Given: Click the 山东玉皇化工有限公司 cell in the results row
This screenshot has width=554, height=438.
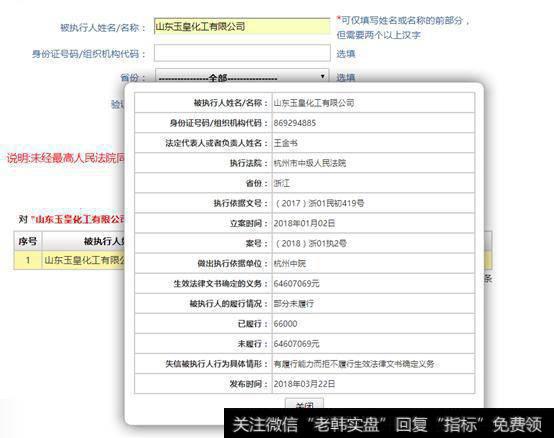Looking at the screenshot, I should pyautogui.click(x=84, y=260).
